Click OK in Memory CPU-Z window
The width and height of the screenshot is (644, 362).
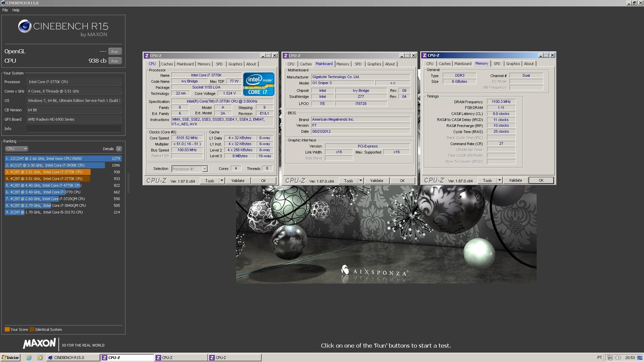point(541,180)
